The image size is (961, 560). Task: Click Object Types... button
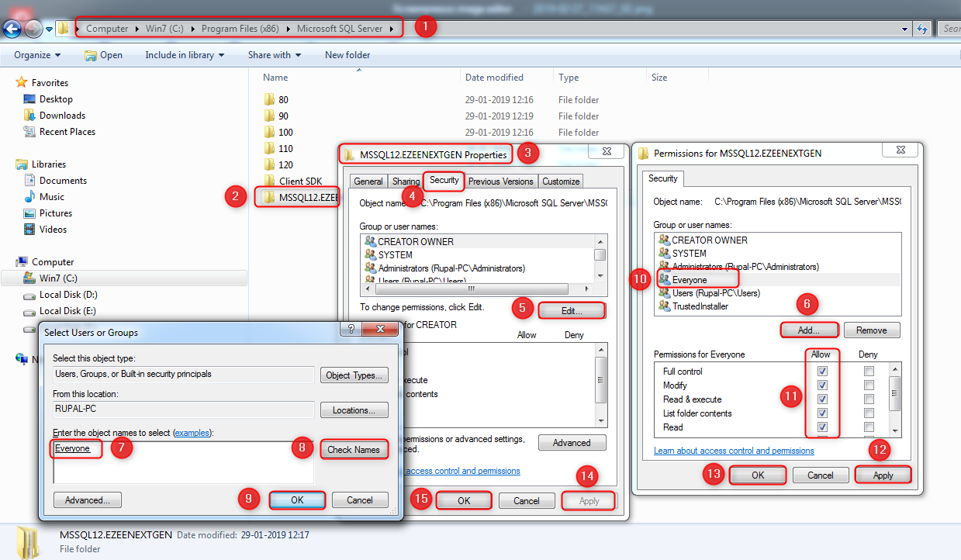click(354, 375)
